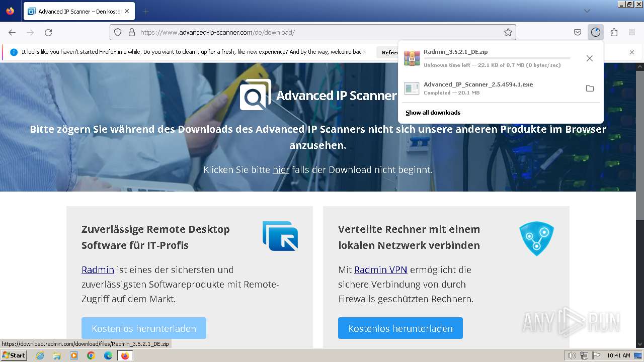This screenshot has height=362, width=644.
Task: Reload the current page
Action: click(x=48, y=32)
